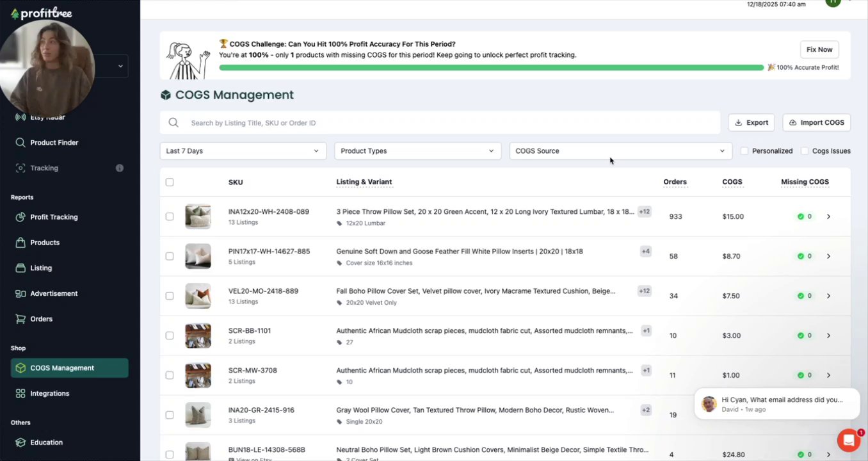Image resolution: width=868 pixels, height=461 pixels.
Task: Click the +12 badge on Throw Pillow Set row
Action: pos(644,212)
